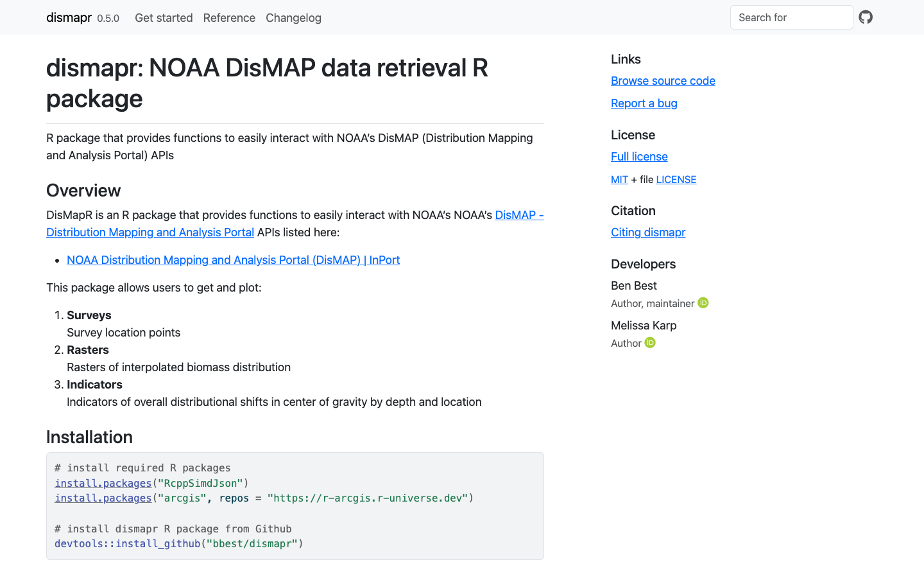Viewport: 924px width, 578px height.
Task: Open the Browse source code link
Action: click(x=663, y=81)
